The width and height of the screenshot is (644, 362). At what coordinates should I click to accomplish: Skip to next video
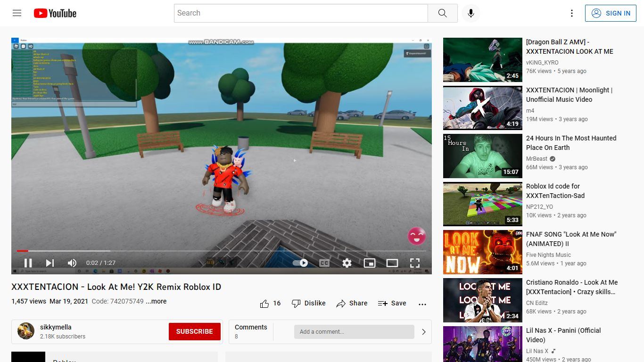(50, 263)
